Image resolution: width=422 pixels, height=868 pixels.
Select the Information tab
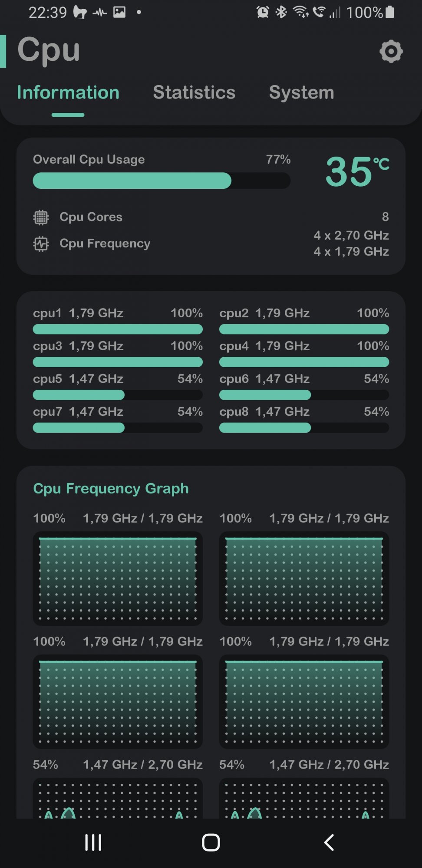coord(68,92)
